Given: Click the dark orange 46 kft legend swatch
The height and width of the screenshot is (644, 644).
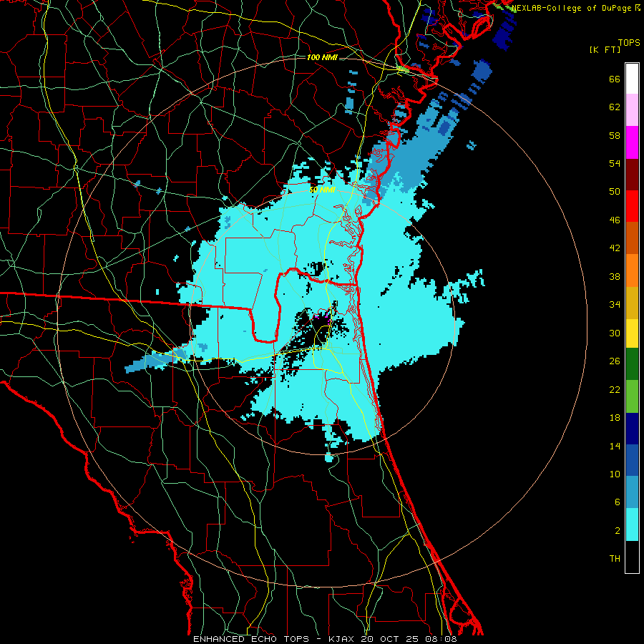Looking at the screenshot, I should (632, 238).
